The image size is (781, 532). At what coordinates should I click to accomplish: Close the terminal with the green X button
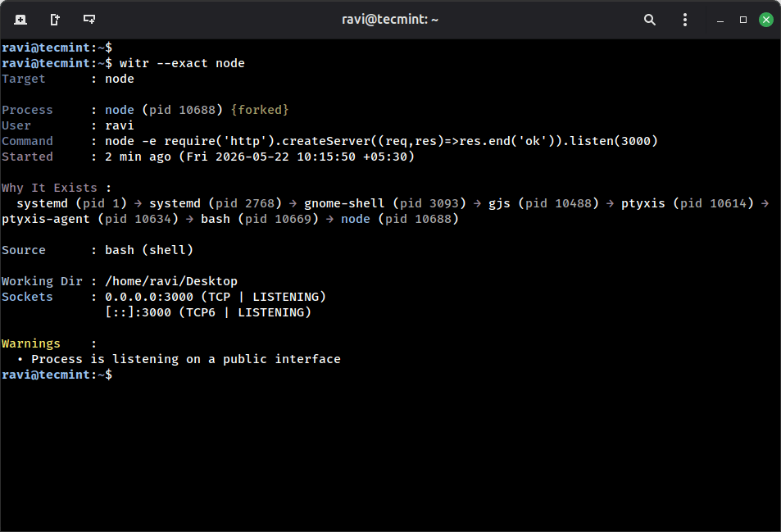(x=766, y=20)
